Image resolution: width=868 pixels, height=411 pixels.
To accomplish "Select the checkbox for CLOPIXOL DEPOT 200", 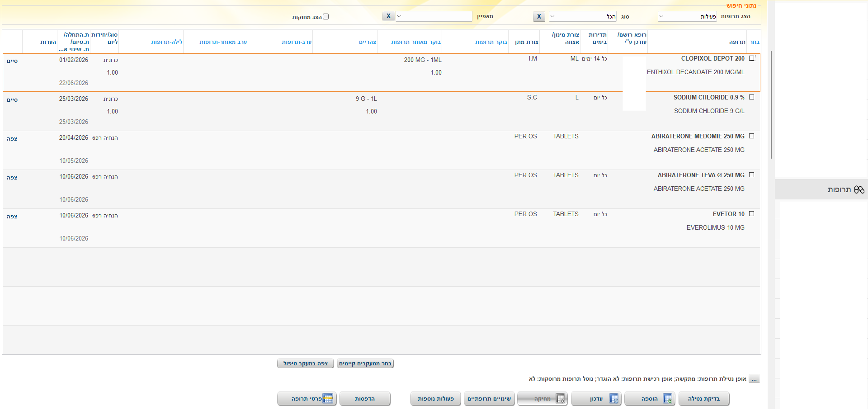I will tap(752, 58).
